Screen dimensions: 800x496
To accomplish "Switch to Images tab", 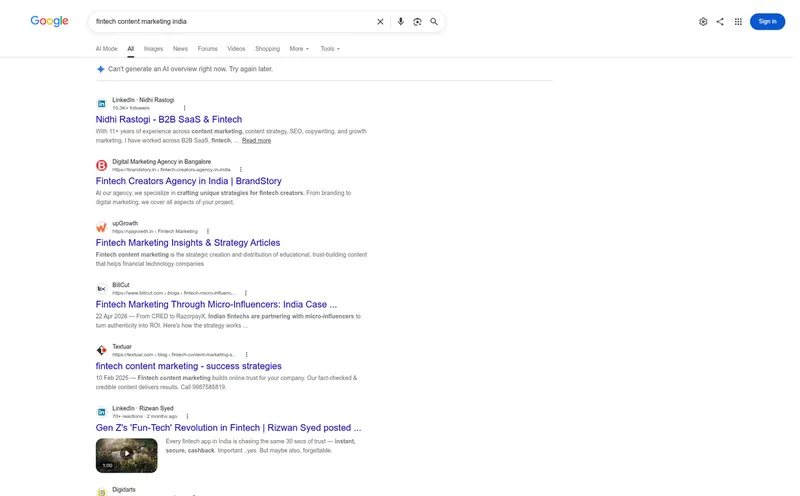I will pyautogui.click(x=154, y=49).
